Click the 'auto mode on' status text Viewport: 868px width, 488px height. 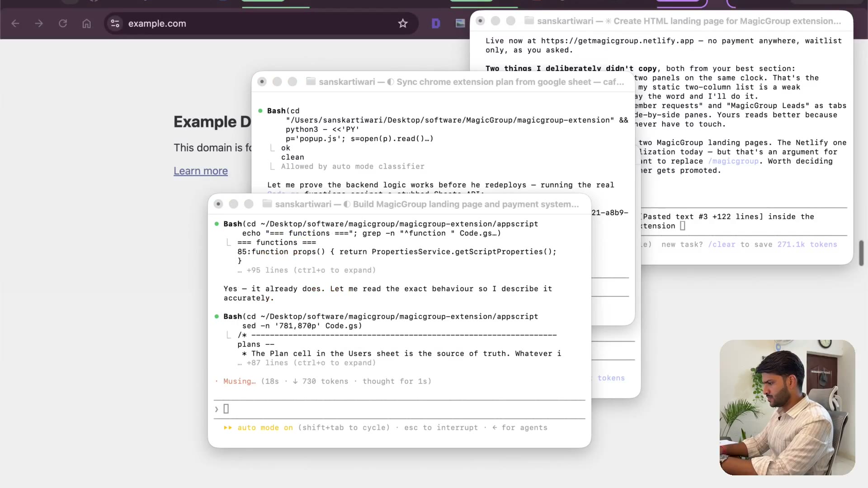coord(265,427)
